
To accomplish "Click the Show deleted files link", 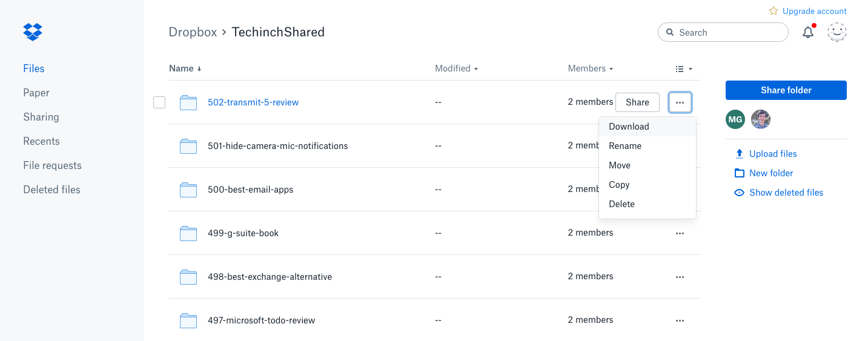I will [x=786, y=193].
